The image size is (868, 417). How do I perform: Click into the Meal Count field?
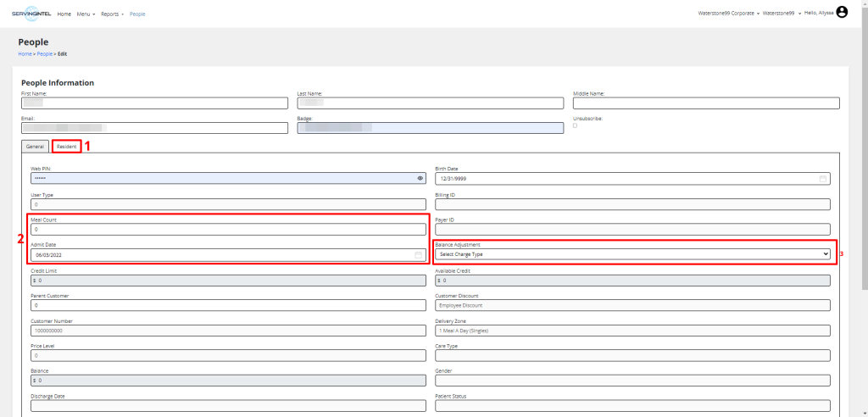click(228, 229)
